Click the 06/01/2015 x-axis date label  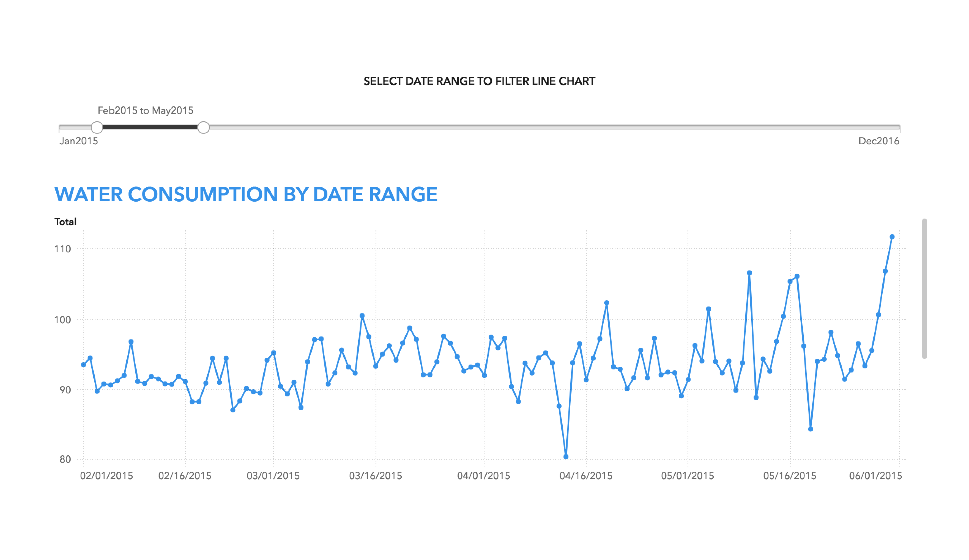click(x=875, y=476)
